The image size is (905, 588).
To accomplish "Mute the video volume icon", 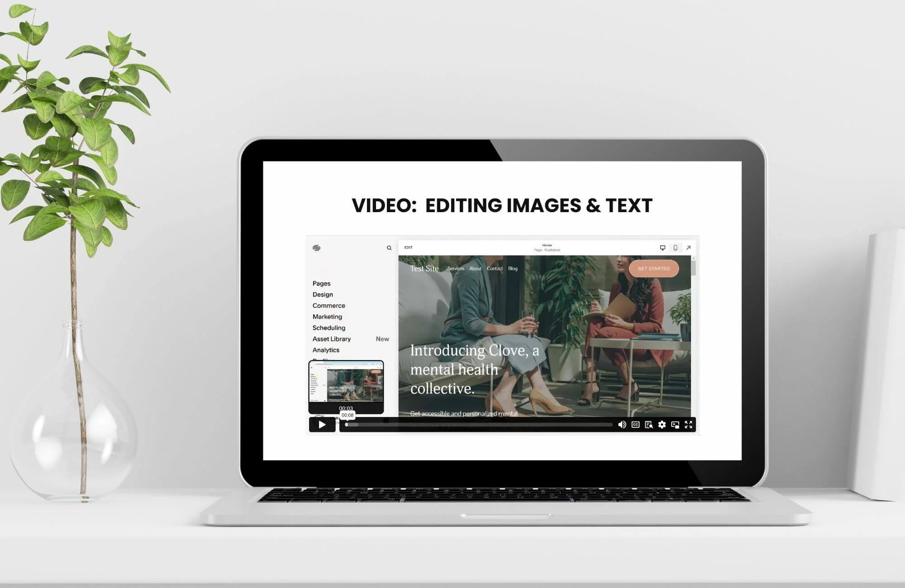I will point(622,425).
